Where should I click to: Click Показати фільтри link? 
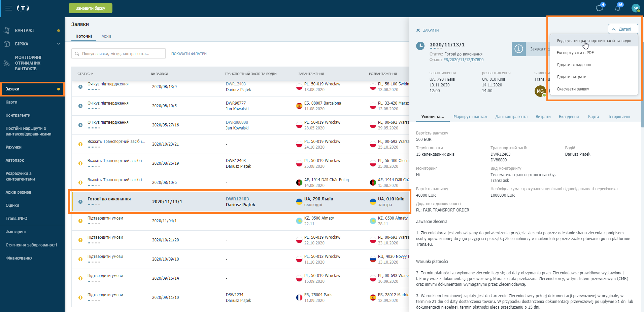pos(189,54)
